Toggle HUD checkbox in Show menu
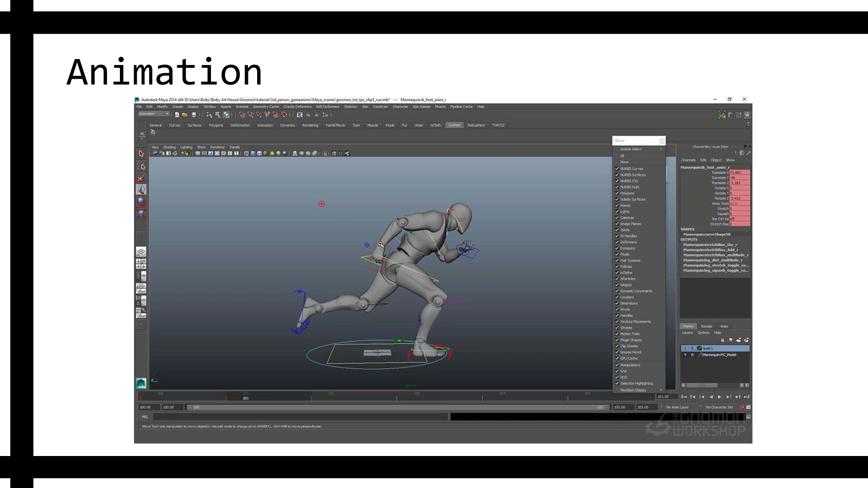Image resolution: width=868 pixels, height=488 pixels. point(617,377)
